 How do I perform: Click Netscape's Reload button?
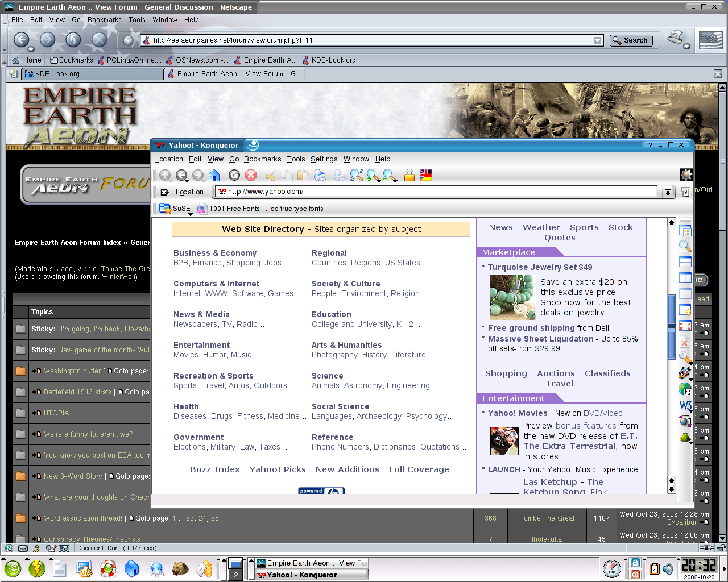[x=73, y=39]
